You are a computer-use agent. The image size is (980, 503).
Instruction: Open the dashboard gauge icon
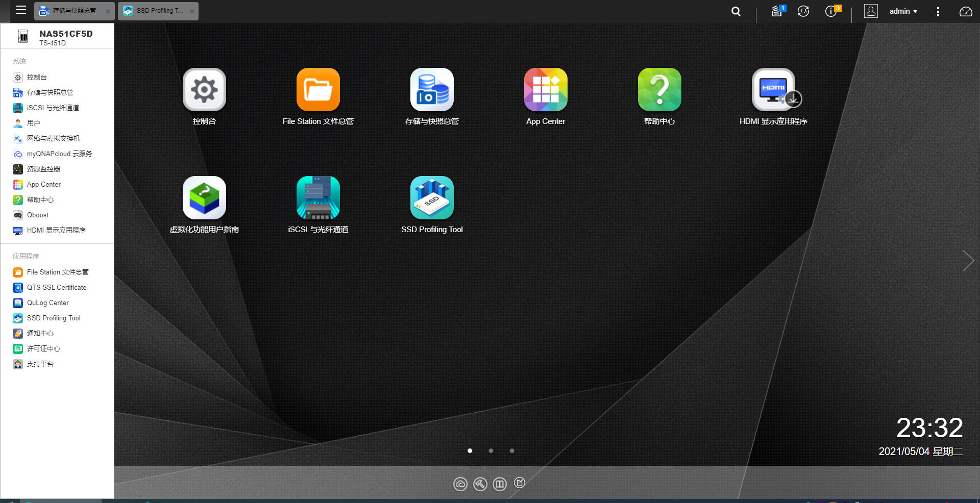pyautogui.click(x=966, y=11)
